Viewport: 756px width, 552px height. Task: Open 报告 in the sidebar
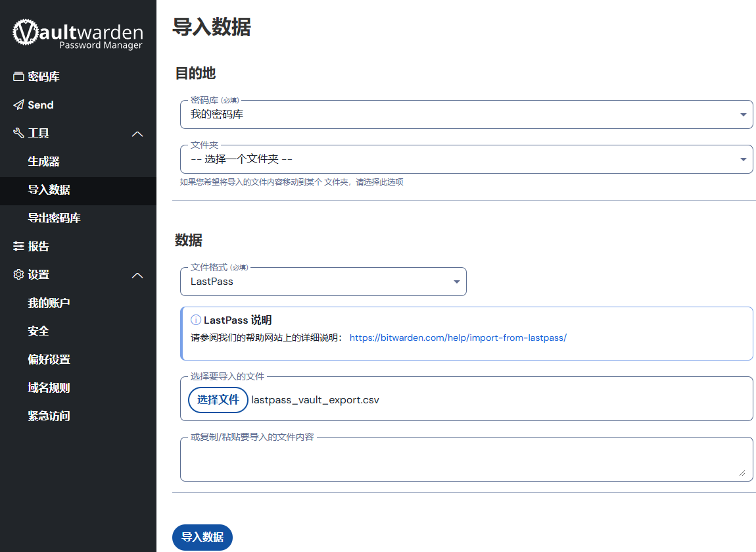pos(39,246)
